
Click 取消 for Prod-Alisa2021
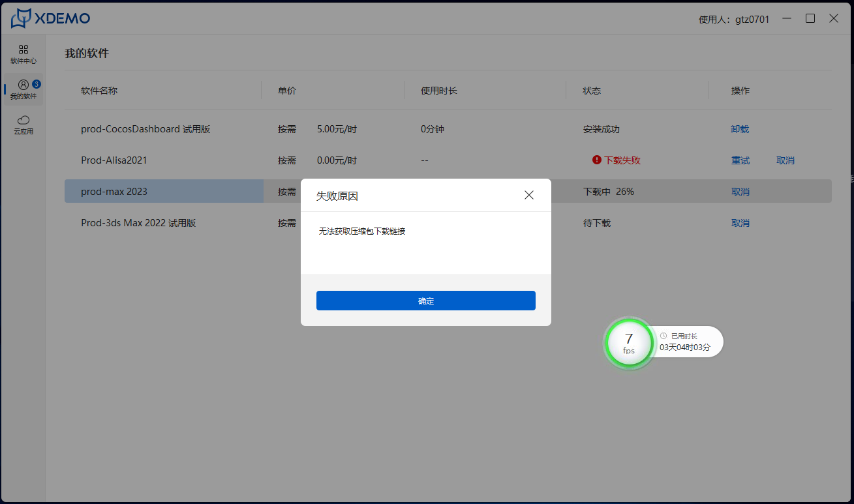[785, 160]
